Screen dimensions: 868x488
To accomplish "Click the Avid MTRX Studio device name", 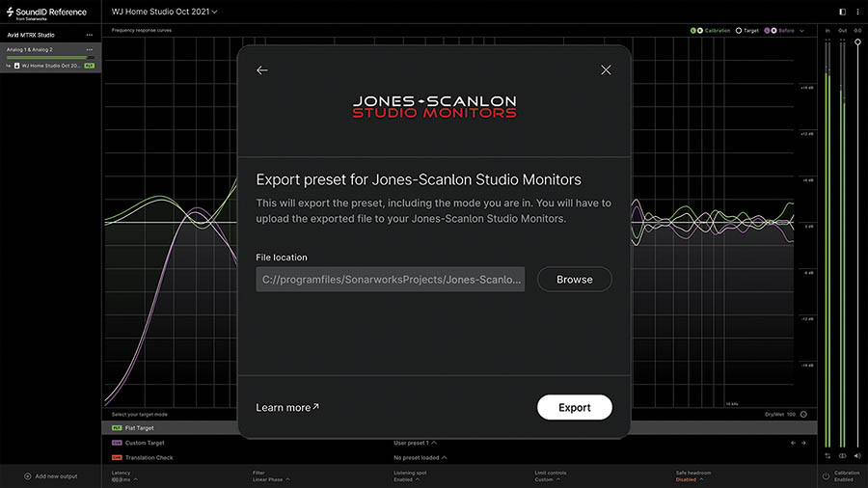I will [x=31, y=35].
